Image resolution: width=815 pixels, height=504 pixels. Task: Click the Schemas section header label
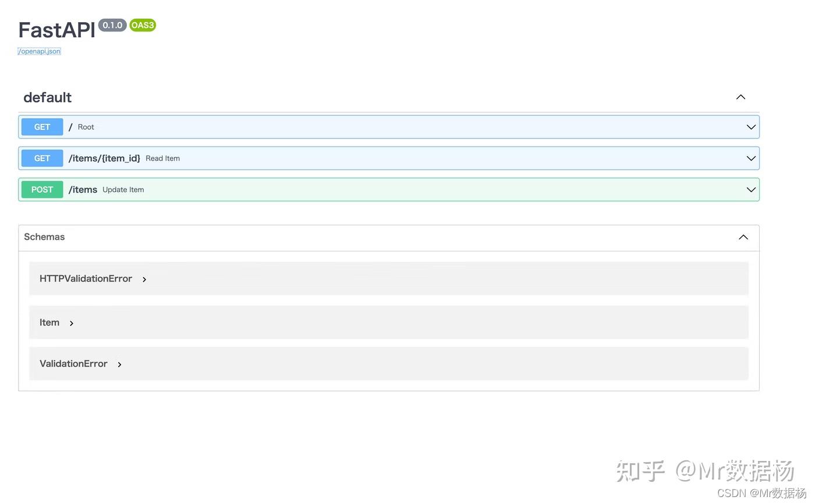pos(44,237)
